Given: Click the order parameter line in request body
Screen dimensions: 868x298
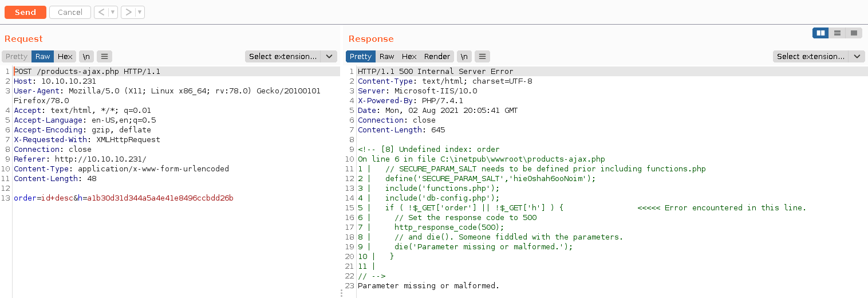Looking at the screenshot, I should pyautogui.click(x=123, y=198).
